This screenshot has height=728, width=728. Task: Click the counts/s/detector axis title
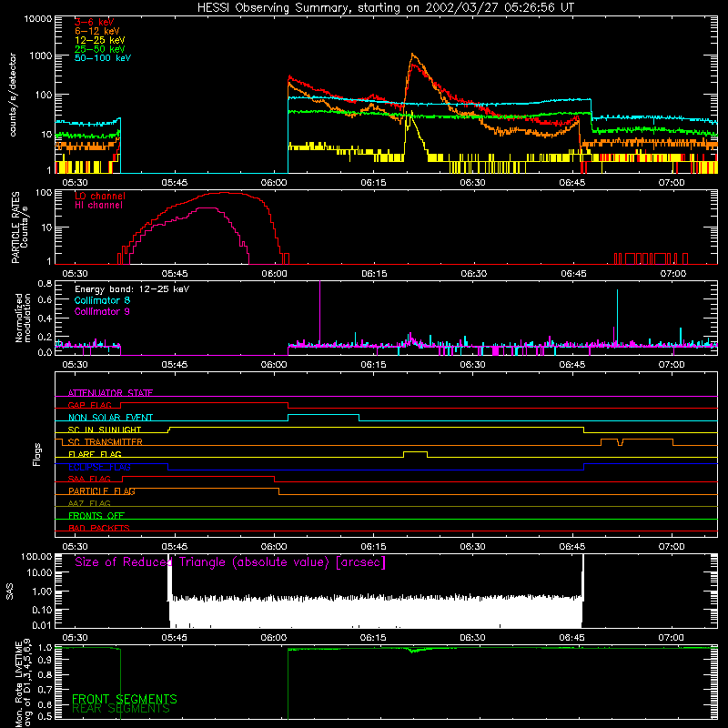pyautogui.click(x=13, y=95)
